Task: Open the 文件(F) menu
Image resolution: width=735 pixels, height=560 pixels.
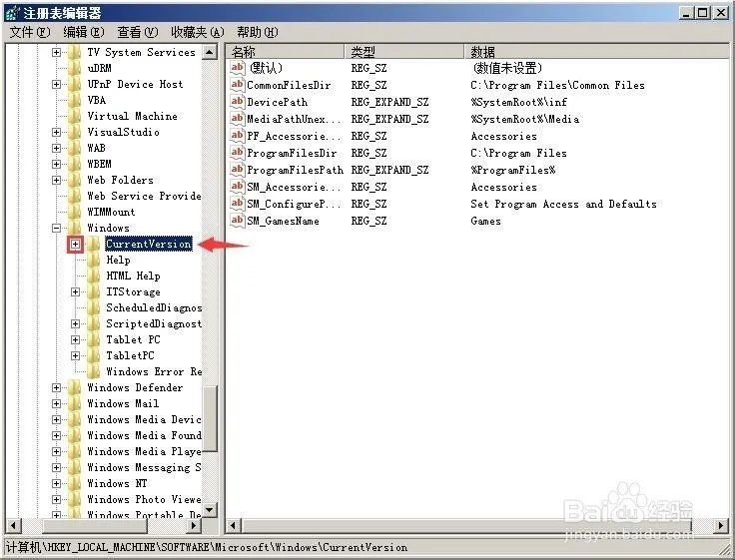Action: (x=30, y=32)
